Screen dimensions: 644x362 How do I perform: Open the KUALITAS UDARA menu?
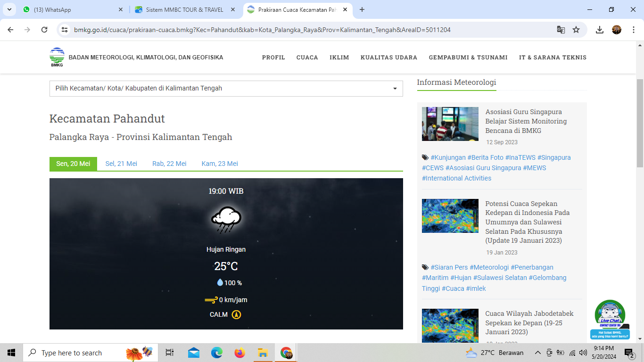tap(389, 58)
